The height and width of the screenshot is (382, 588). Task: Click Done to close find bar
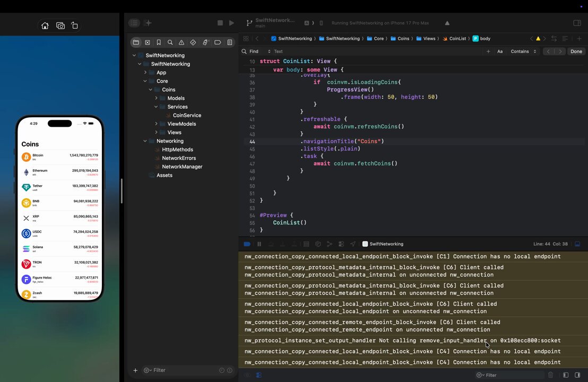tap(576, 51)
